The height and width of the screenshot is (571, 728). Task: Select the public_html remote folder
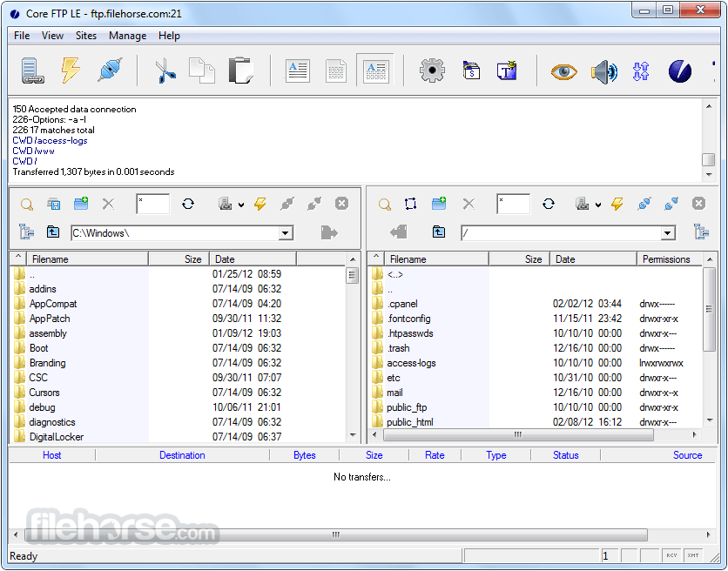pos(409,422)
